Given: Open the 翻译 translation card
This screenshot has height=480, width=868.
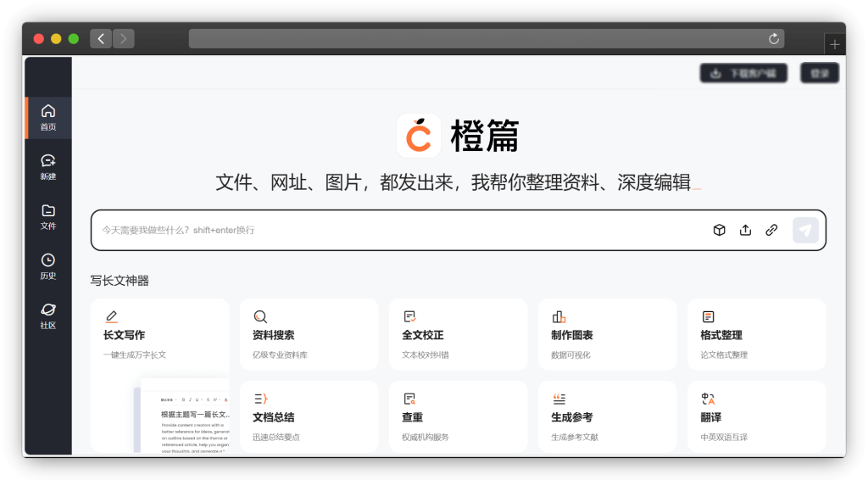Looking at the screenshot, I should (756, 416).
